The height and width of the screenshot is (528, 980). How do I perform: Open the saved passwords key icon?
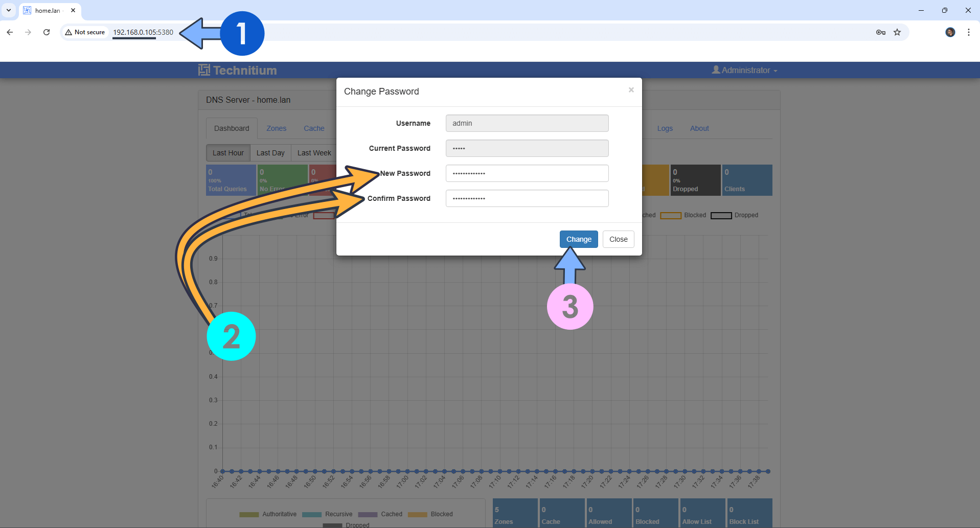880,32
